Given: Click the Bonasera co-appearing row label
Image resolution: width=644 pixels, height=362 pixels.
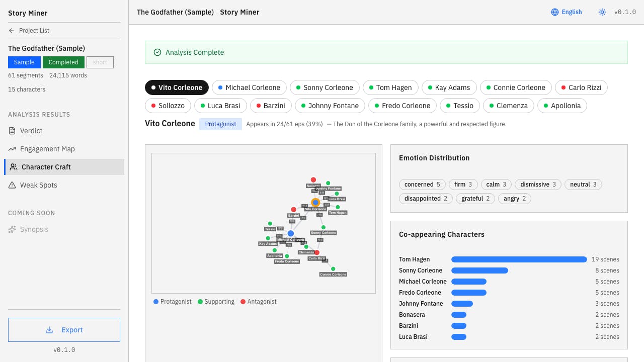Looking at the screenshot, I should [412, 315].
